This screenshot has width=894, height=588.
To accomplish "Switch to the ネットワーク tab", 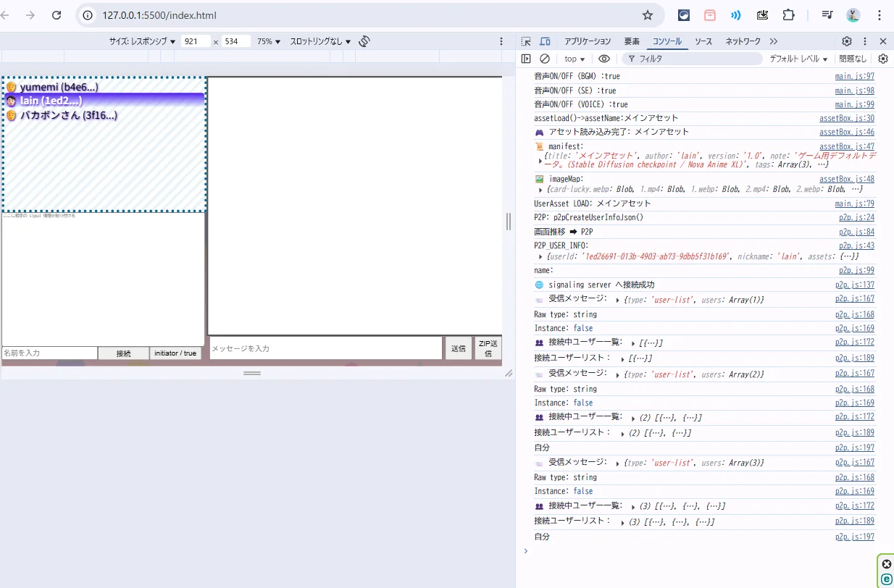I will [x=743, y=41].
